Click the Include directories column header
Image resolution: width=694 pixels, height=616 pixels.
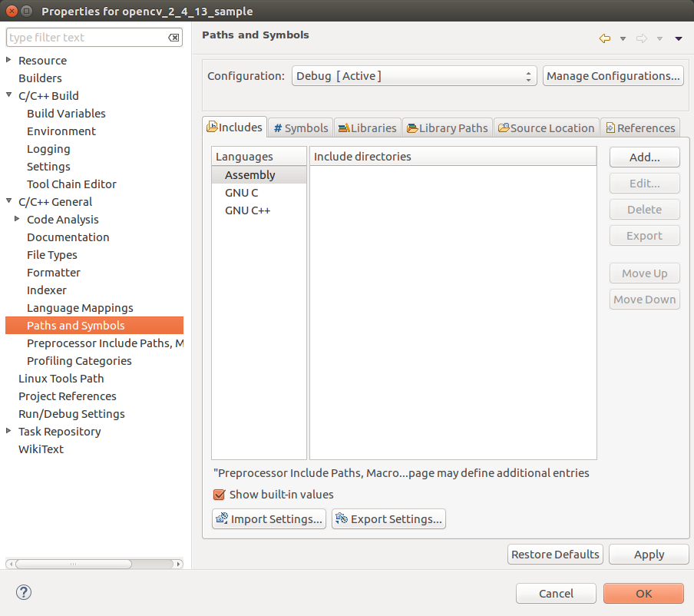[453, 157]
